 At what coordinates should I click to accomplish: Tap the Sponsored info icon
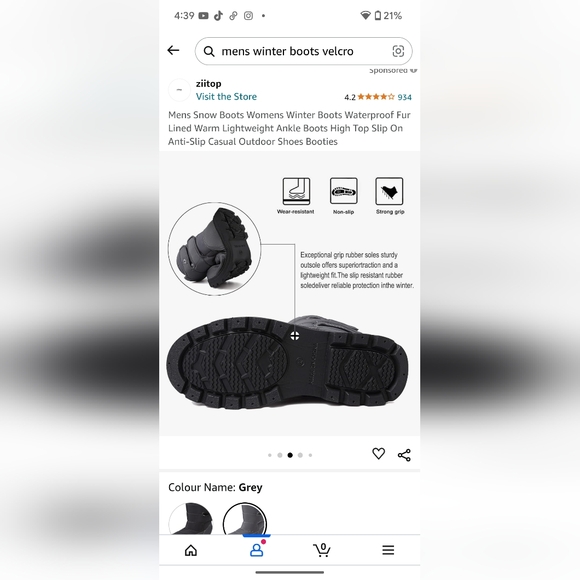(414, 70)
